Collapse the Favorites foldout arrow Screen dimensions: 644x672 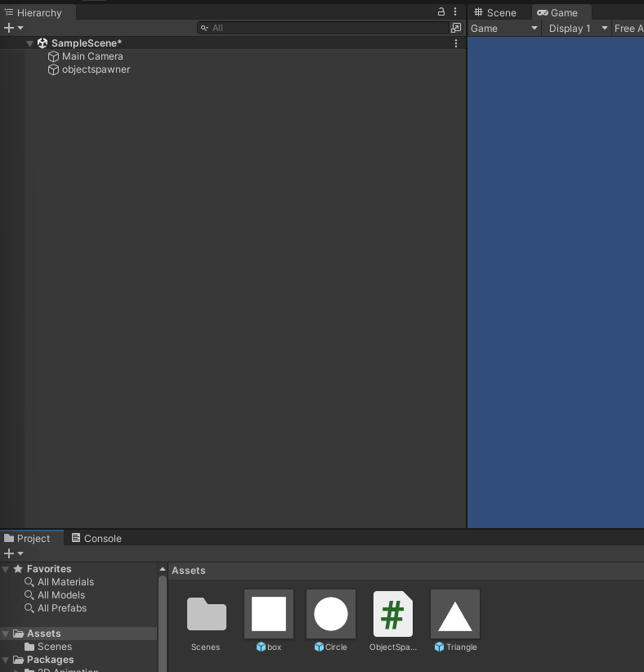coord(6,570)
